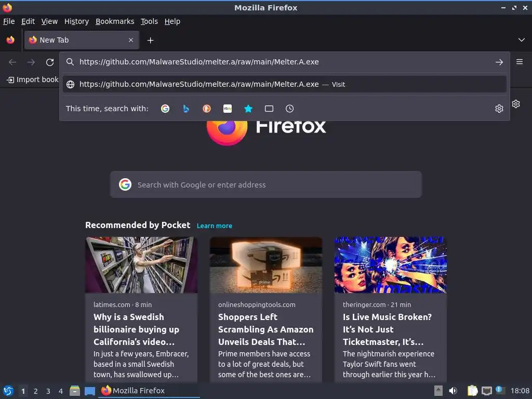This screenshot has width=532, height=399.
Task: Click the update notification tray icon
Action: click(500, 390)
